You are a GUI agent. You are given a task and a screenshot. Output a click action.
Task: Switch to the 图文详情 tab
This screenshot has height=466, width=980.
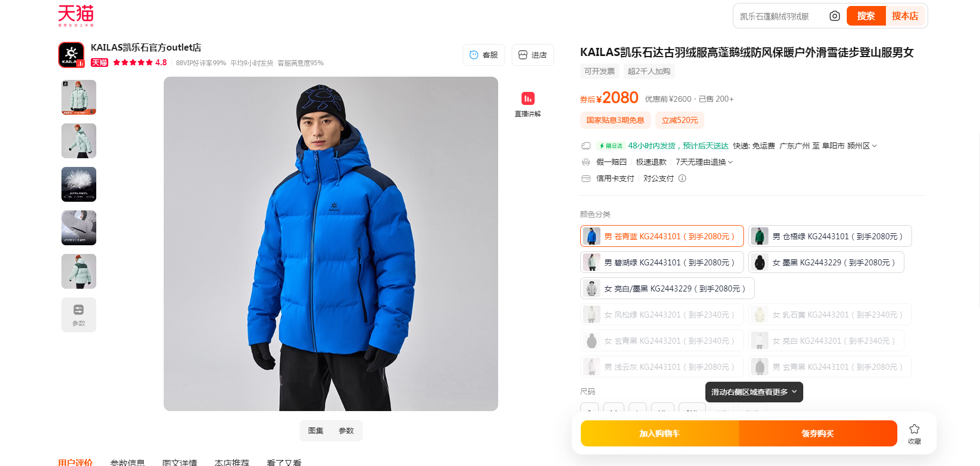[x=179, y=462]
